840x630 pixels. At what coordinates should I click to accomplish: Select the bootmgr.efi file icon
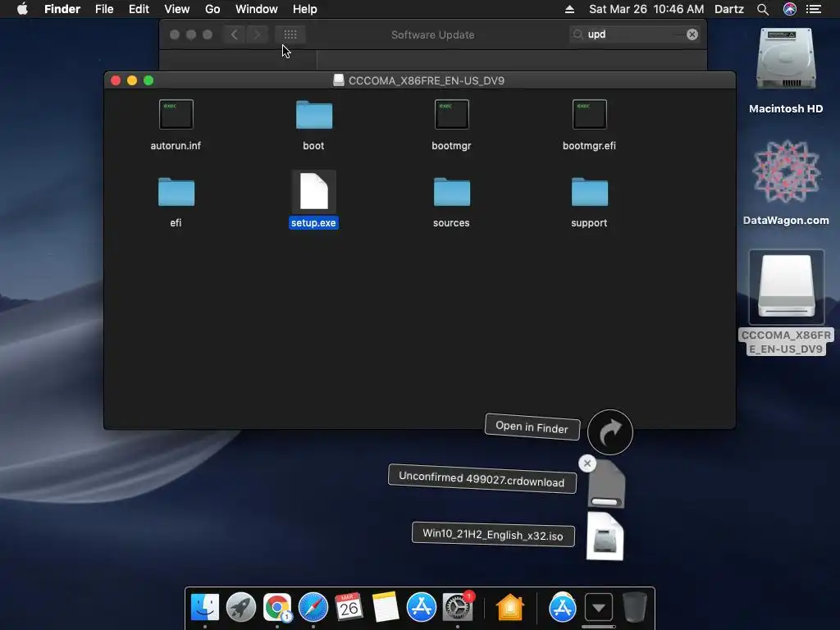coord(589,114)
